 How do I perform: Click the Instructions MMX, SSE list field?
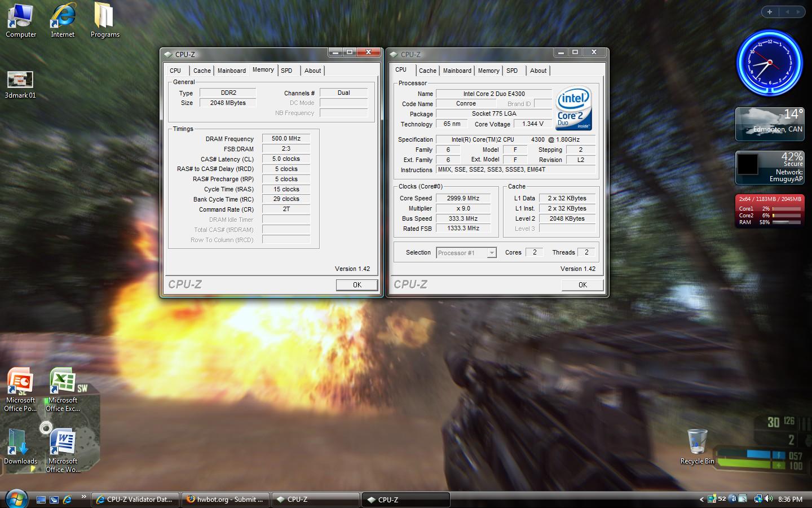pyautogui.click(x=516, y=169)
